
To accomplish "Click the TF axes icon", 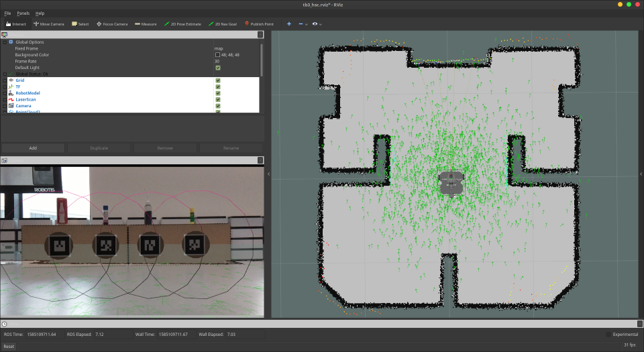I will [11, 86].
